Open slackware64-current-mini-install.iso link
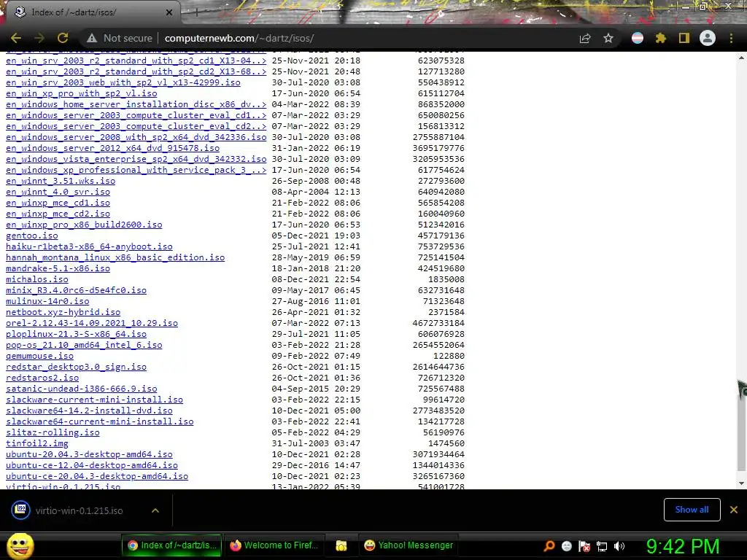This screenshot has height=560, width=747. 99,422
